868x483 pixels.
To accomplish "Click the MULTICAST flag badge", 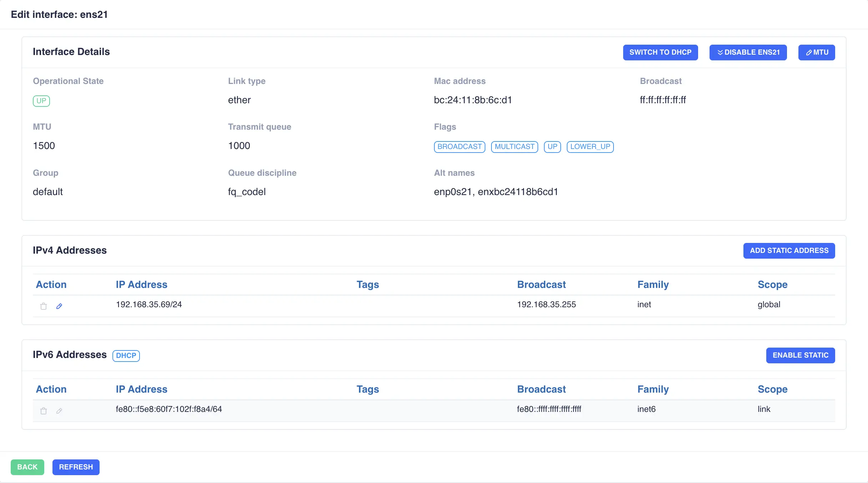I will [515, 147].
